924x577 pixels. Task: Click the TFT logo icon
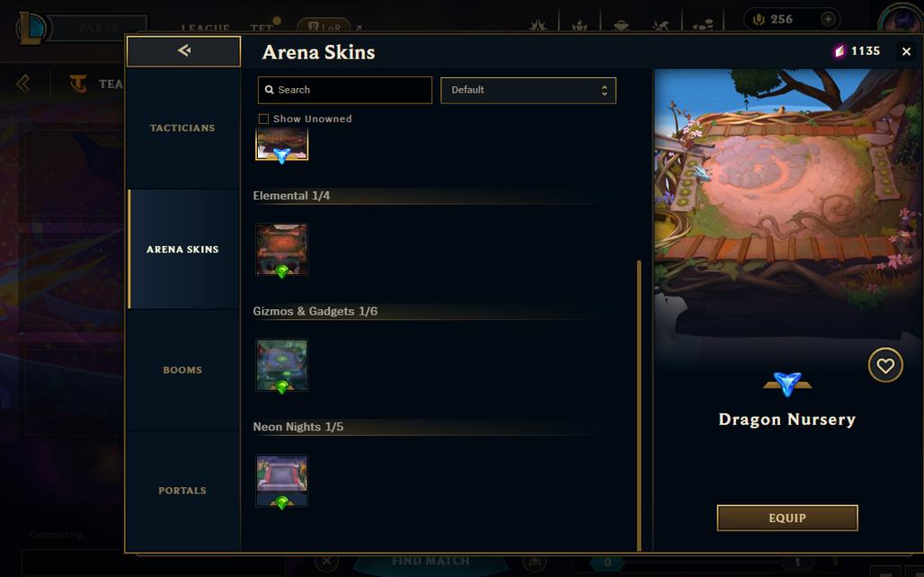pos(78,84)
